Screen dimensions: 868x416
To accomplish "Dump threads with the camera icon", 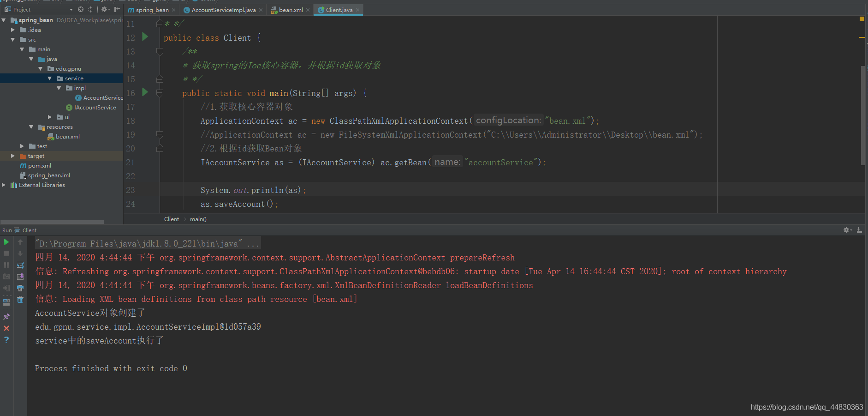I will 6,277.
